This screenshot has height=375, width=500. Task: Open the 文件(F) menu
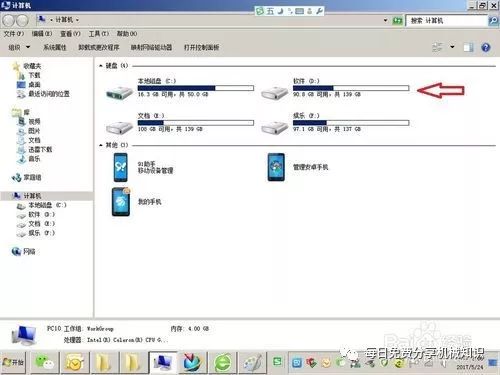[14, 34]
